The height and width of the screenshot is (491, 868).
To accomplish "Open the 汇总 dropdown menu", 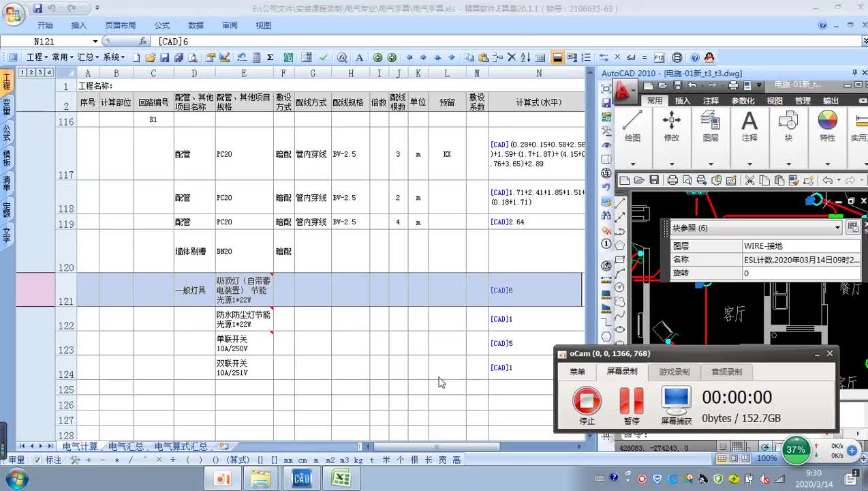I will pos(89,57).
